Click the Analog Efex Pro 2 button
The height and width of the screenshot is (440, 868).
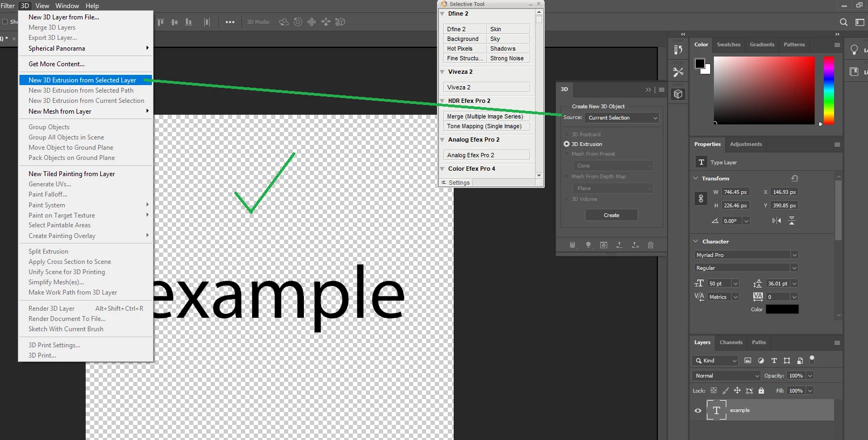click(x=487, y=155)
